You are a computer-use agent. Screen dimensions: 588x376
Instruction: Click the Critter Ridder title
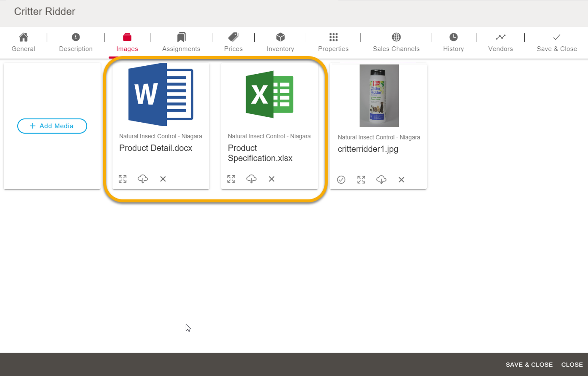tap(44, 11)
